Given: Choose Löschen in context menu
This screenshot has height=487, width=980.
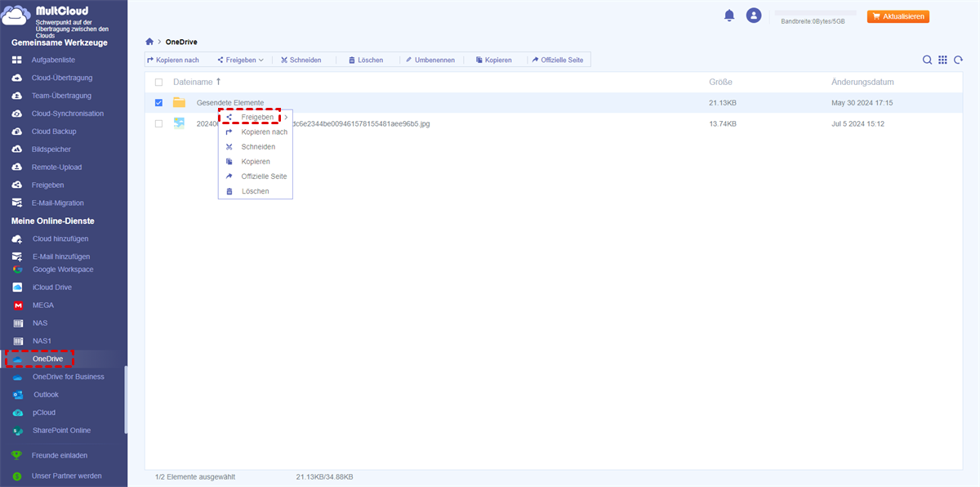Looking at the screenshot, I should (256, 191).
